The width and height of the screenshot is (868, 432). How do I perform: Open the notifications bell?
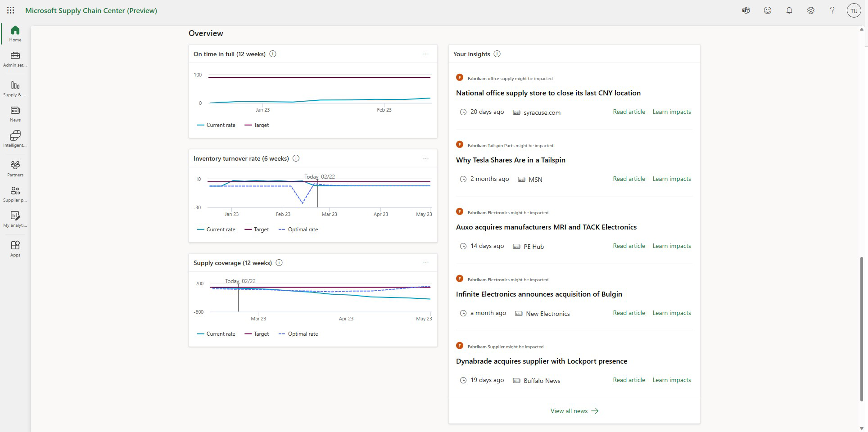[789, 10]
